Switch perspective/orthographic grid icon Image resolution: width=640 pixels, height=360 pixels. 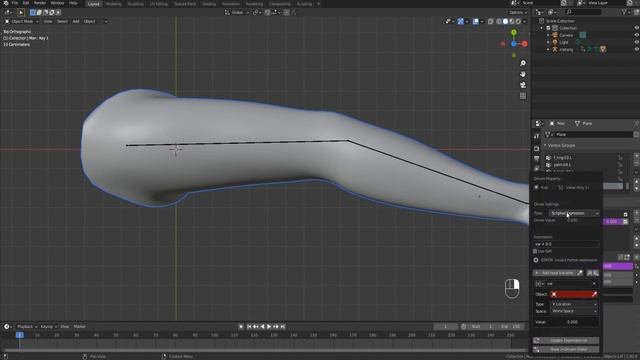pyautogui.click(x=523, y=96)
